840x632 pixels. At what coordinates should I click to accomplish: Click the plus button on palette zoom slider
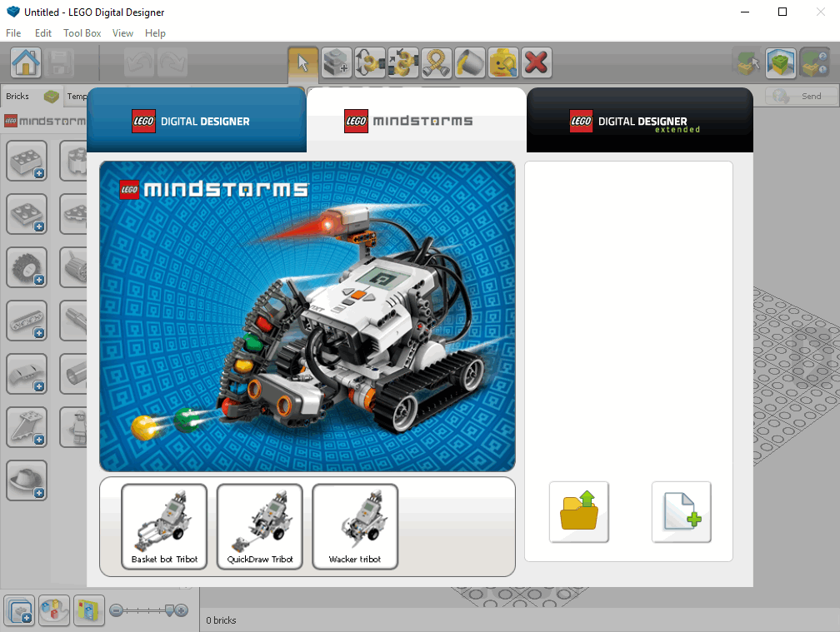[182, 610]
